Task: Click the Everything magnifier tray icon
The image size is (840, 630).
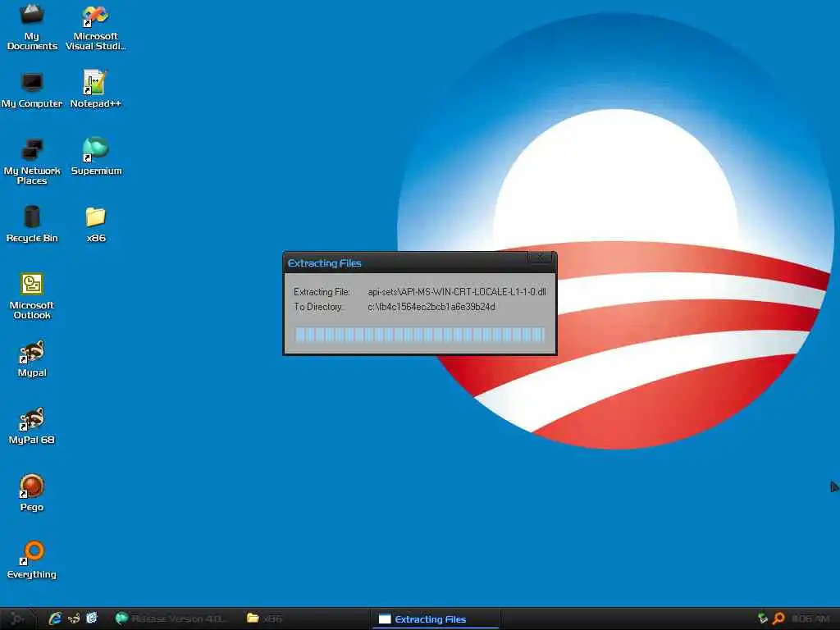Action: [x=778, y=619]
